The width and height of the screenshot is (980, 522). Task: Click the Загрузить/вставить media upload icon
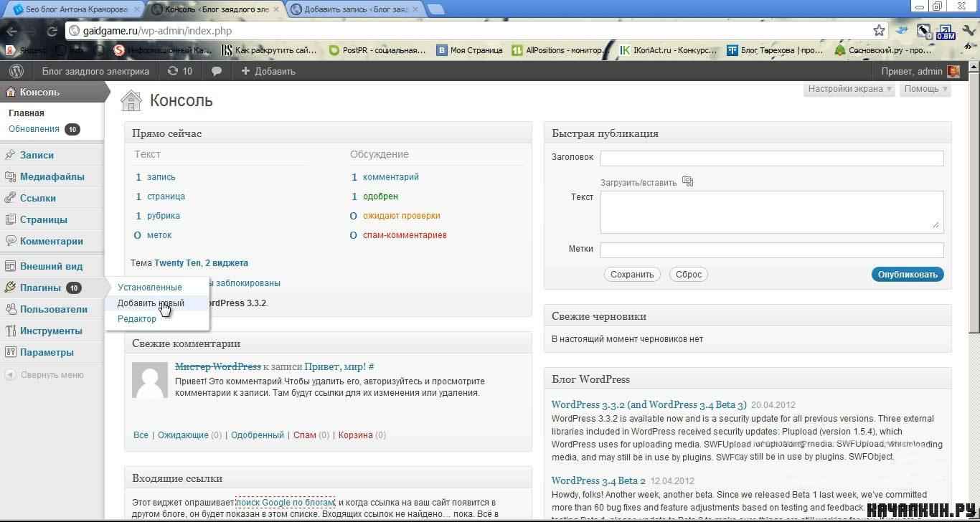(x=687, y=181)
